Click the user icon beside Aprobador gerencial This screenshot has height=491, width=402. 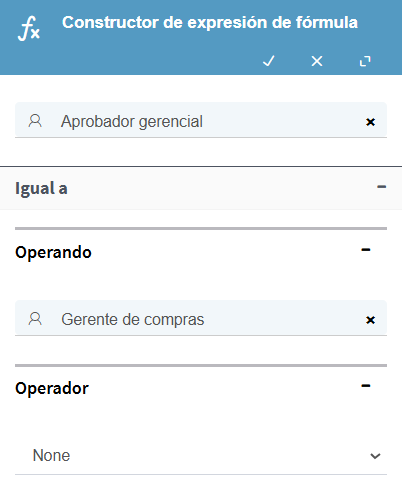[x=35, y=121]
